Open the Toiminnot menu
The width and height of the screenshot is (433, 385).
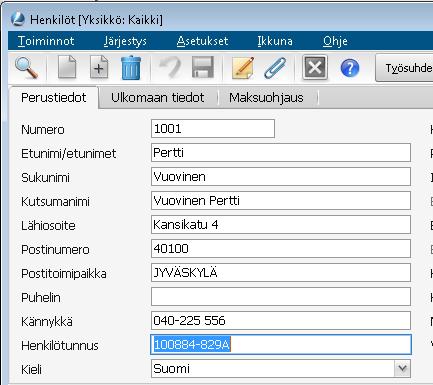click(46, 41)
